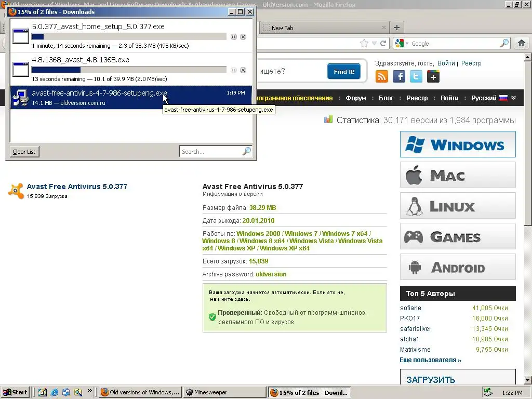Open the Twitter icon

pos(416,76)
